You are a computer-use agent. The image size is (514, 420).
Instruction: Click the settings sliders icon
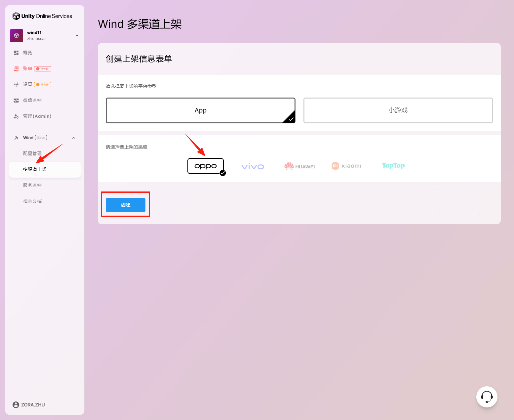(16, 85)
